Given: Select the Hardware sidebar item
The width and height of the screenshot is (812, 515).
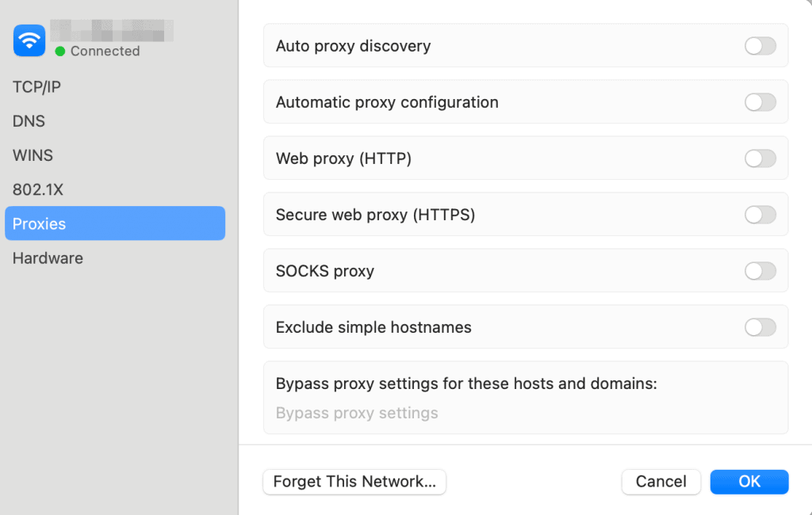Looking at the screenshot, I should (x=48, y=258).
